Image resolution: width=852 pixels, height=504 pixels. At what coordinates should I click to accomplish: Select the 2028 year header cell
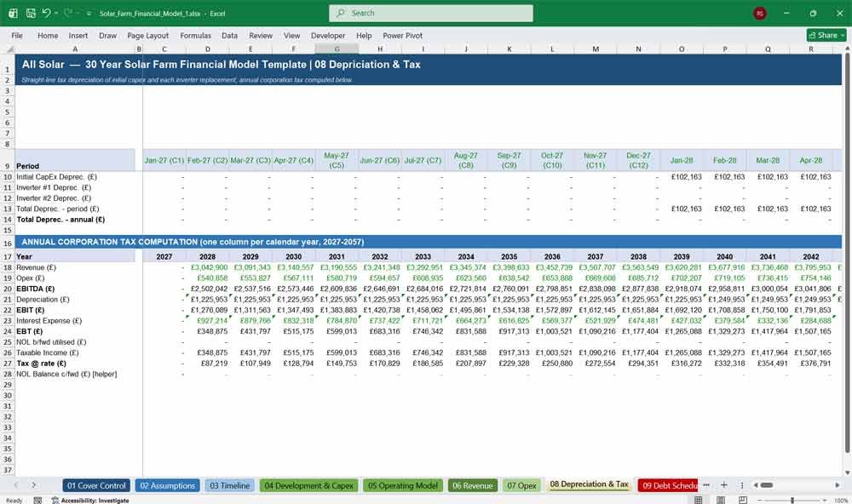pos(207,256)
